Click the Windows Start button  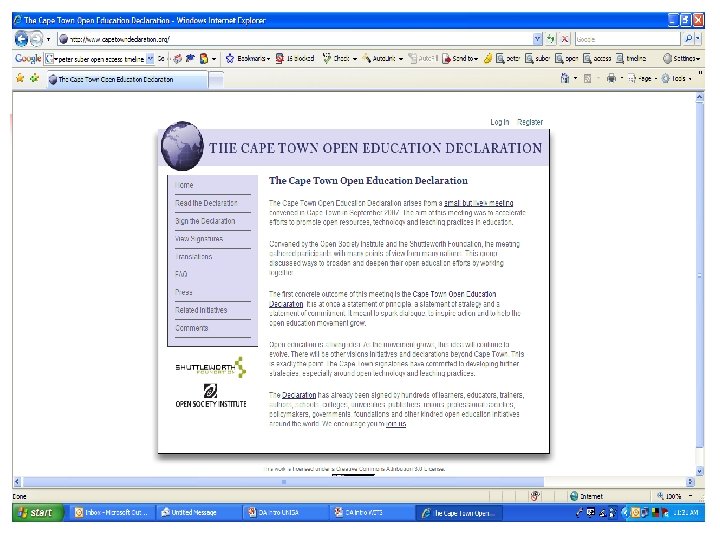click(x=37, y=512)
